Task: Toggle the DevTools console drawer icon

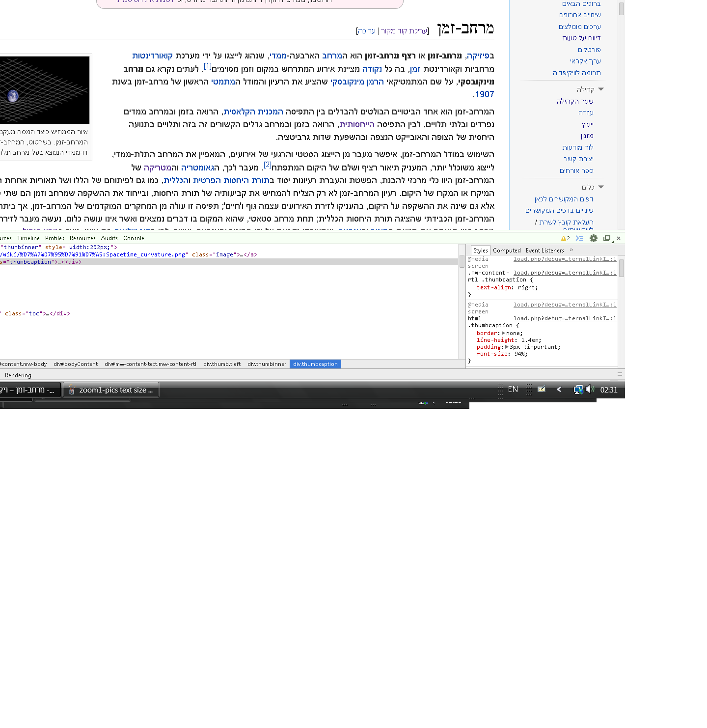Action: 579,238
